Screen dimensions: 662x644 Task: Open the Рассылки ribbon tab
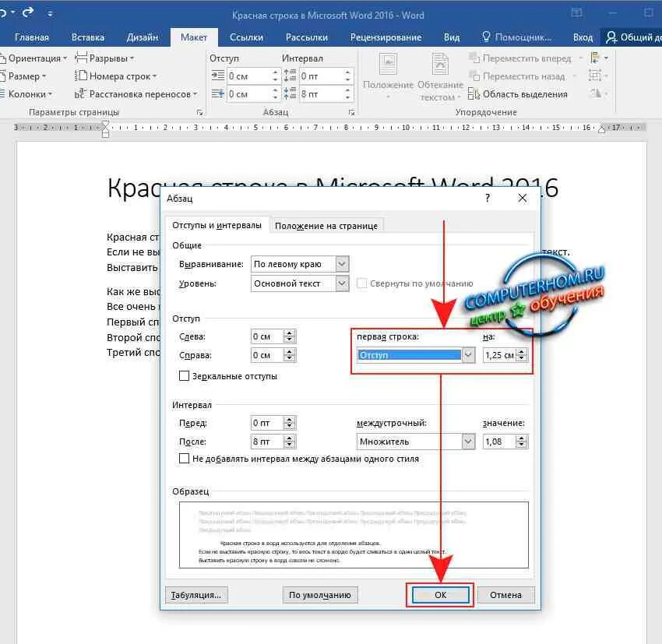tap(307, 37)
